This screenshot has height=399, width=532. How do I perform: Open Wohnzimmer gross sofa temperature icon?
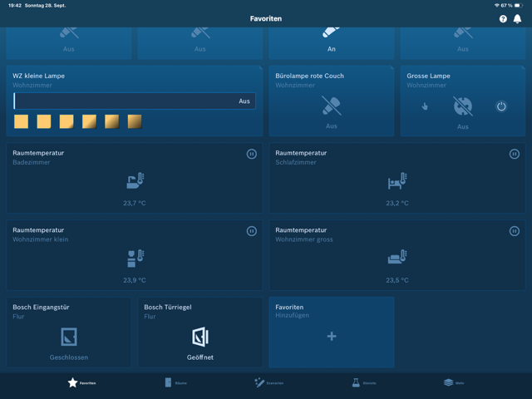(x=397, y=259)
